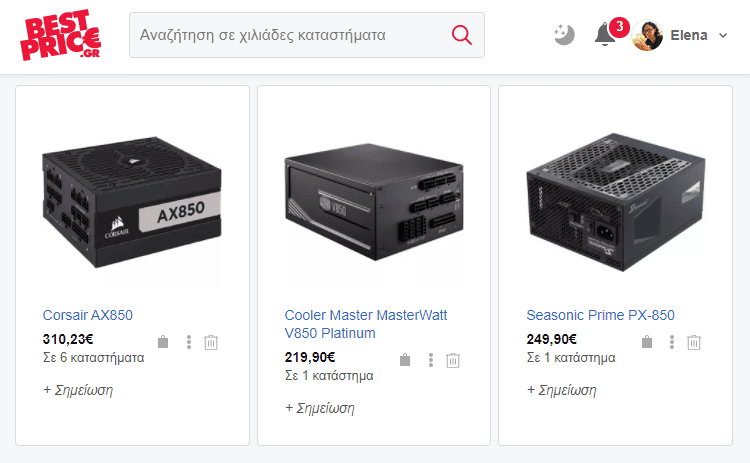This screenshot has height=463, width=750.
Task: Remove Cooler Master V850 with the trash icon
Action: tap(453, 360)
